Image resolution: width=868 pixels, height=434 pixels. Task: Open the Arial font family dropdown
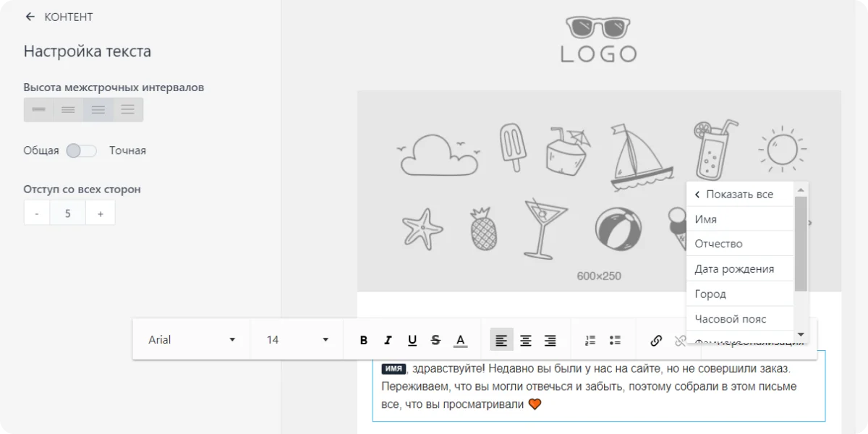pyautogui.click(x=192, y=339)
